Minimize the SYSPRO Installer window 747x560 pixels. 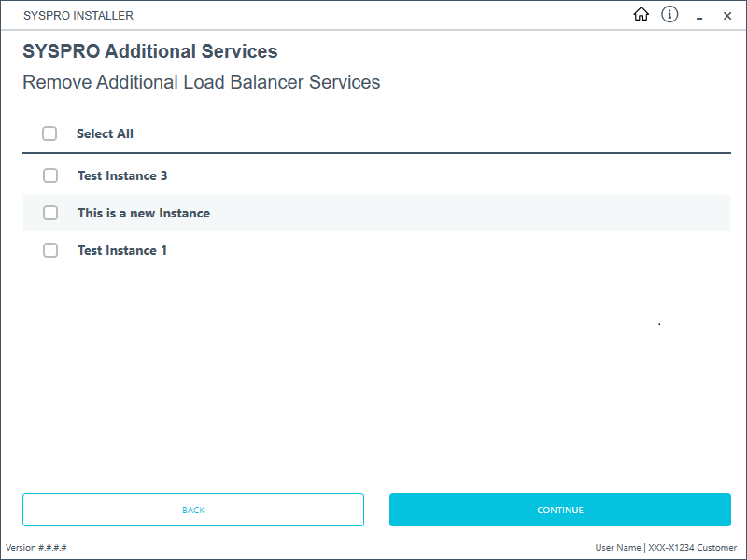[x=698, y=16]
